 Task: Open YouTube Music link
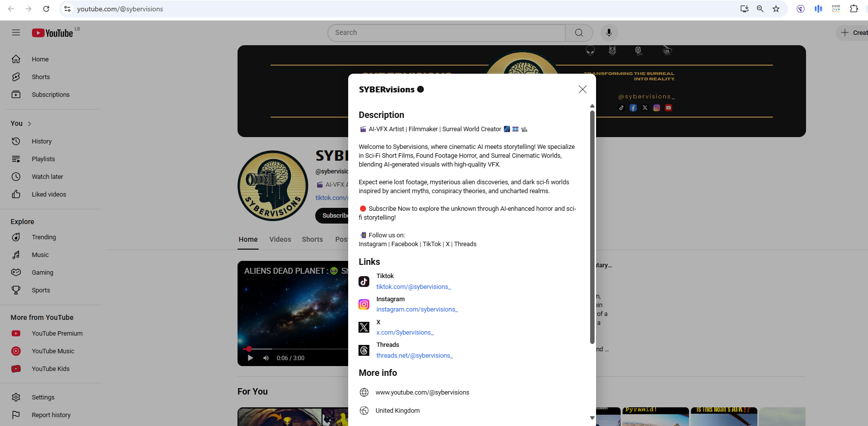53,351
